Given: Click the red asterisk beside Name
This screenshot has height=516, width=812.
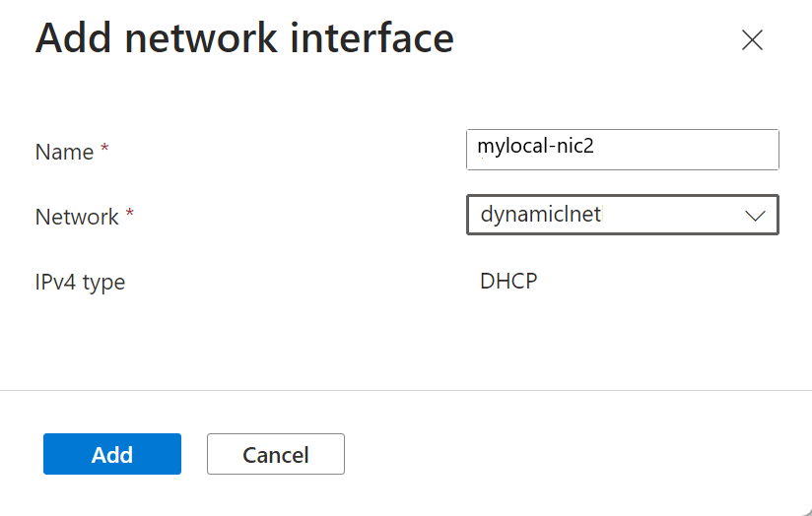Looking at the screenshot, I should (104, 151).
